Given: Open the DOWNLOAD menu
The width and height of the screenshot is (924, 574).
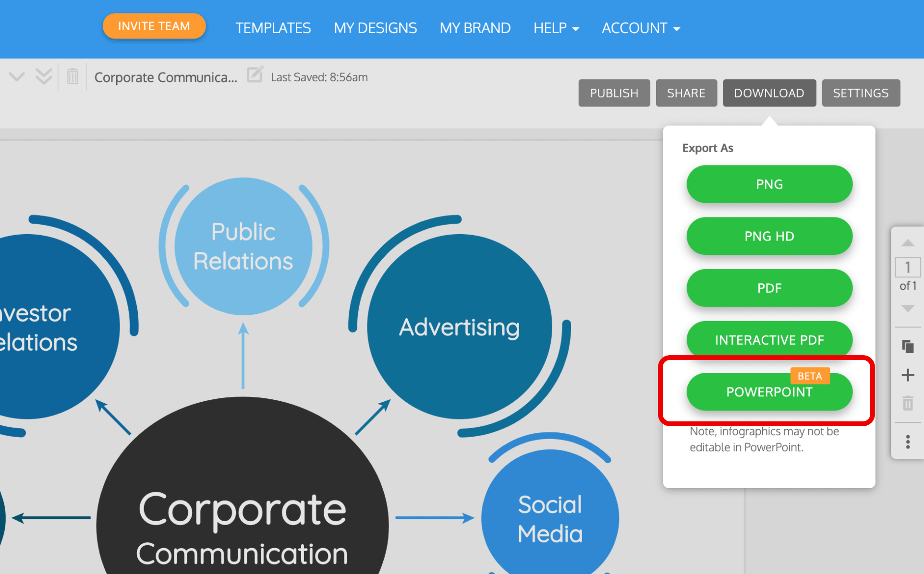Looking at the screenshot, I should pyautogui.click(x=768, y=93).
